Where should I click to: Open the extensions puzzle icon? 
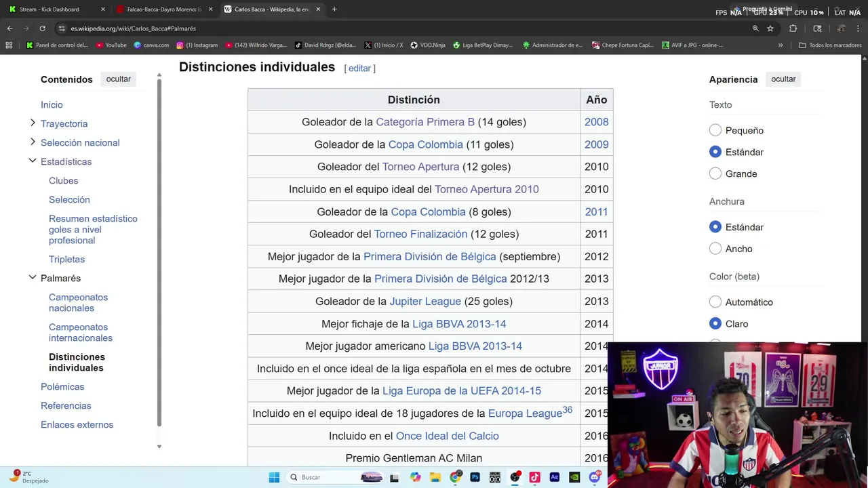[x=793, y=28]
